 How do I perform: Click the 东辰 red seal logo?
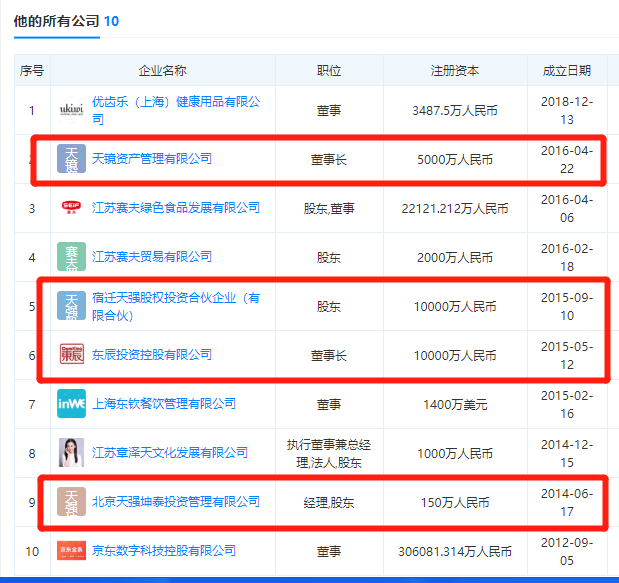click(71, 354)
